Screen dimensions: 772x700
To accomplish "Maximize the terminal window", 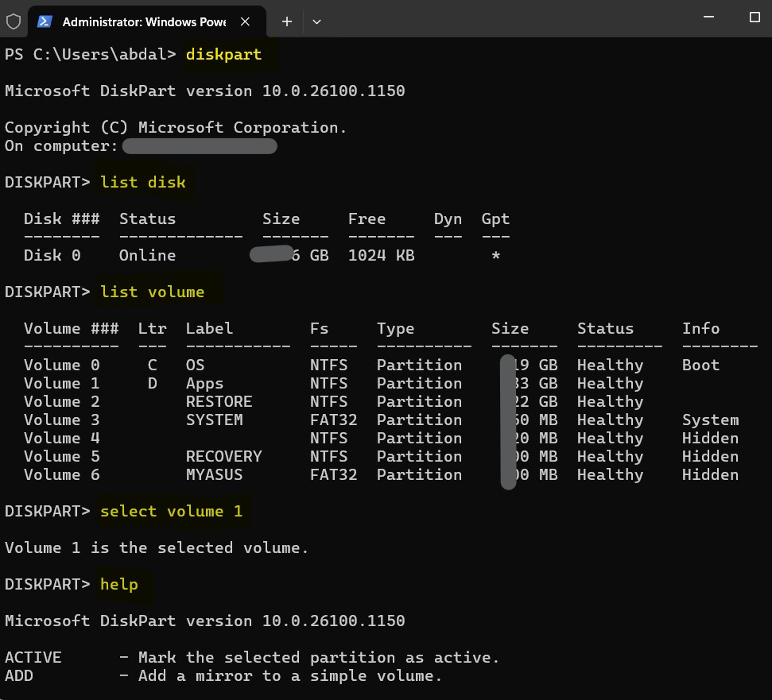I will pos(755,17).
